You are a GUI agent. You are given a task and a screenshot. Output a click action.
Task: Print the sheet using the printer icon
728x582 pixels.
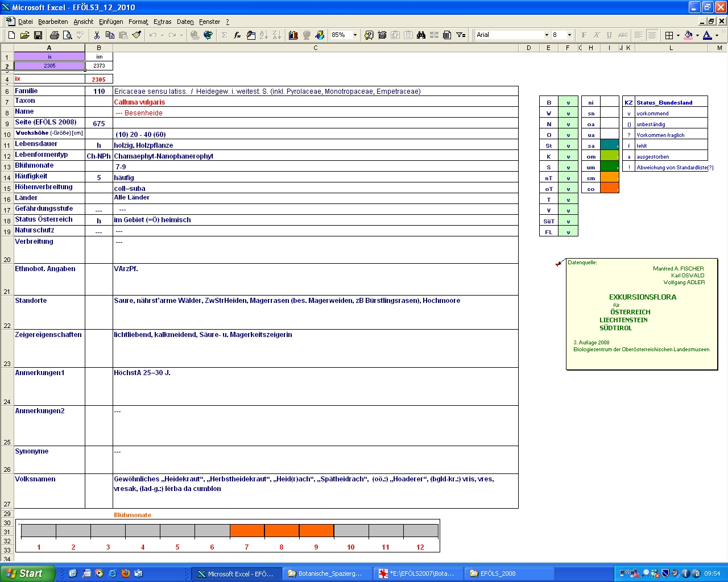click(x=55, y=35)
